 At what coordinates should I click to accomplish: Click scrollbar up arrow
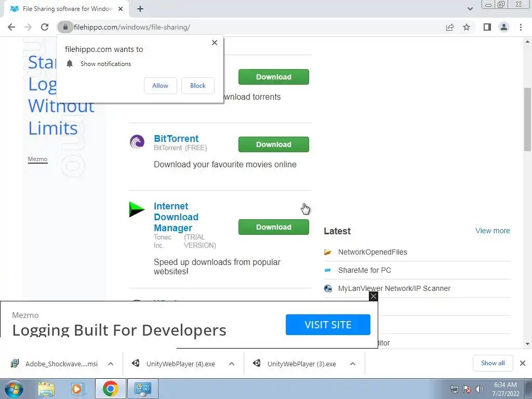coord(527,42)
